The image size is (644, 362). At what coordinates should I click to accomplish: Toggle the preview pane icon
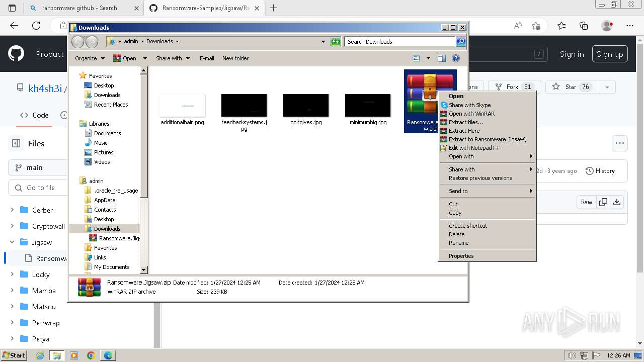click(441, 58)
